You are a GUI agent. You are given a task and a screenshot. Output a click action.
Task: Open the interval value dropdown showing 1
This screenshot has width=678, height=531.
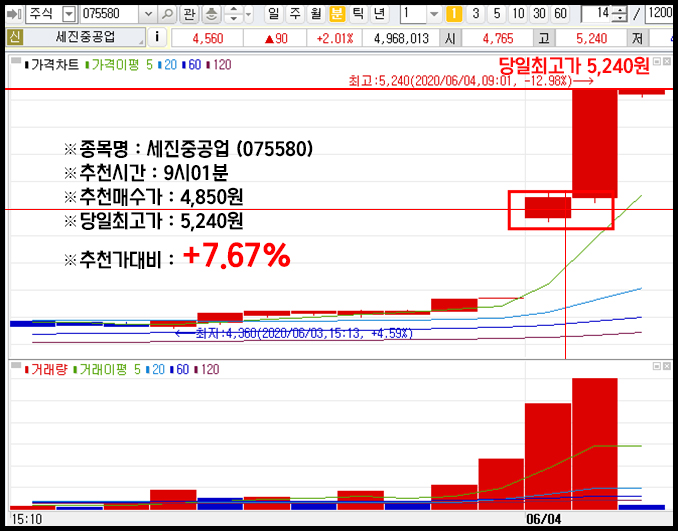pyautogui.click(x=434, y=14)
